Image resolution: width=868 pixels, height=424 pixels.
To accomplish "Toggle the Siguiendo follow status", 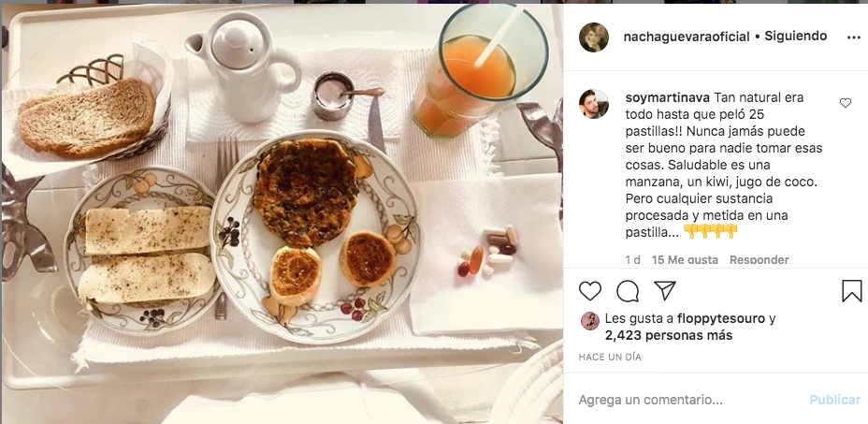I will pos(796,36).
